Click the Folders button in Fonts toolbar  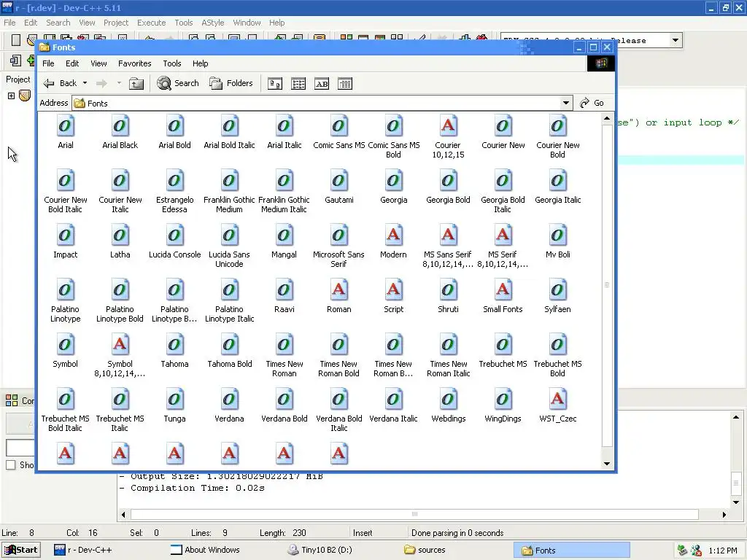[231, 83]
